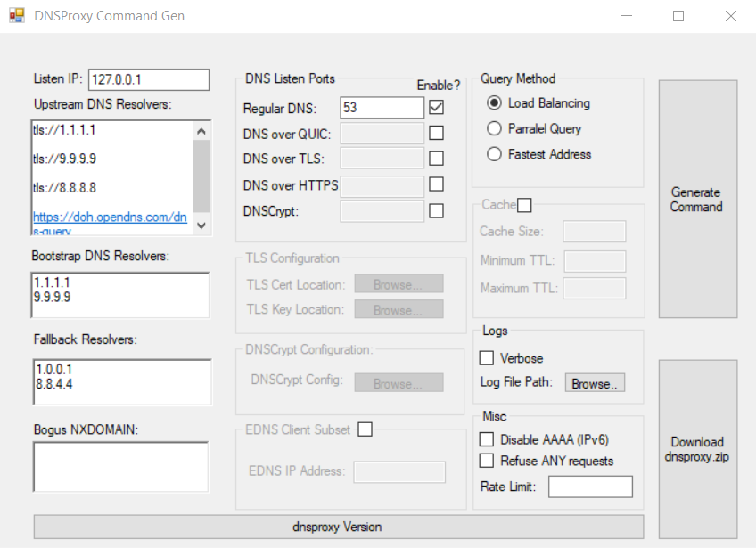Click tls://8.8.8.8 in upstream list
Image resolution: width=756 pixels, height=548 pixels.
64,187
